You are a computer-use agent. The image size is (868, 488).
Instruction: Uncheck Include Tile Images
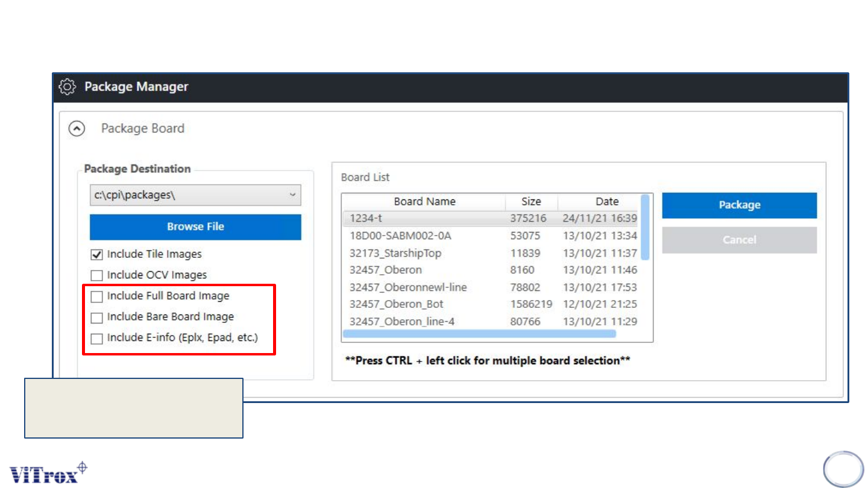tap(96, 255)
